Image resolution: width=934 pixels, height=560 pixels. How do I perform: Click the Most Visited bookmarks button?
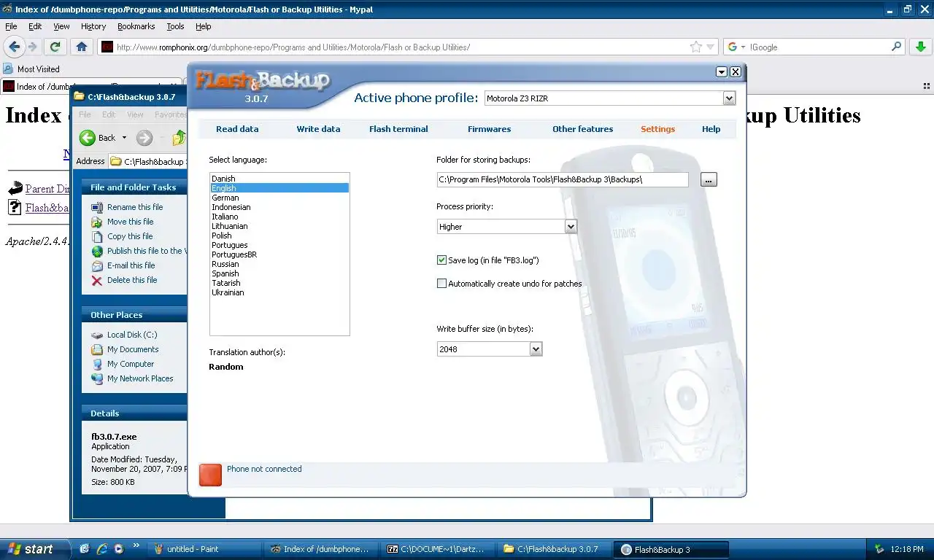(31, 69)
